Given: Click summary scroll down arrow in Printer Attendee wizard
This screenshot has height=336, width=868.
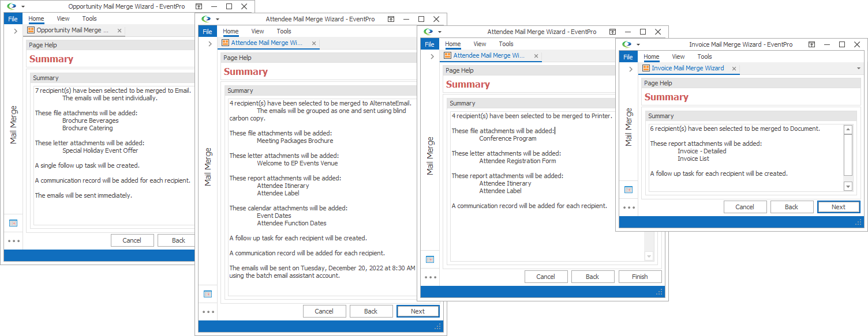Looking at the screenshot, I should click(x=649, y=256).
